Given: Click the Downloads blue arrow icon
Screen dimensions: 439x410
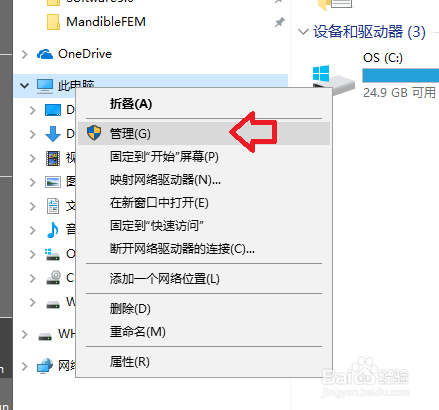Looking at the screenshot, I should (53, 134).
